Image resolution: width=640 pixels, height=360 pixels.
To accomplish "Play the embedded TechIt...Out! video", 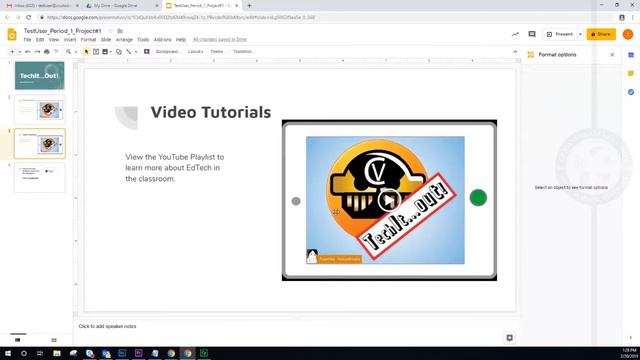I will click(x=389, y=200).
